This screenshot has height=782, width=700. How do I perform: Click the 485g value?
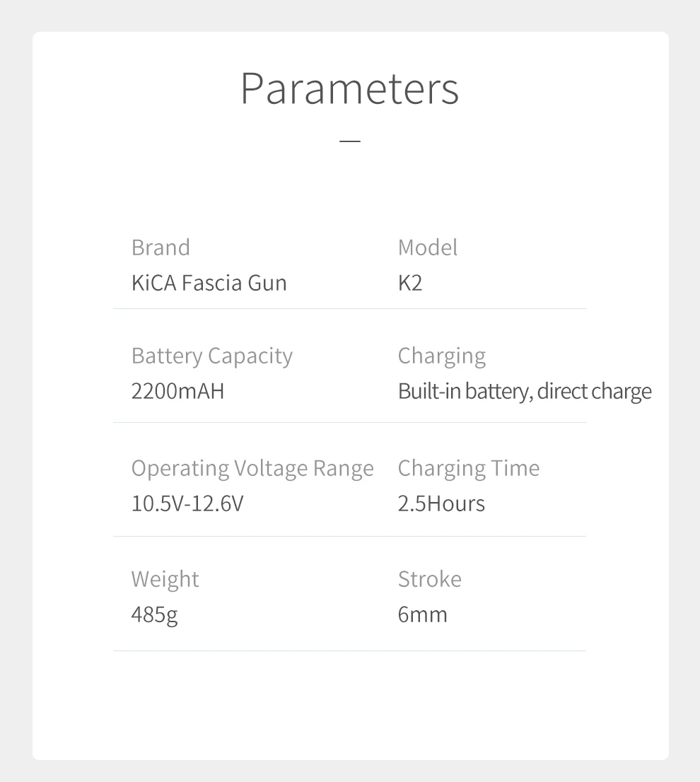155,614
